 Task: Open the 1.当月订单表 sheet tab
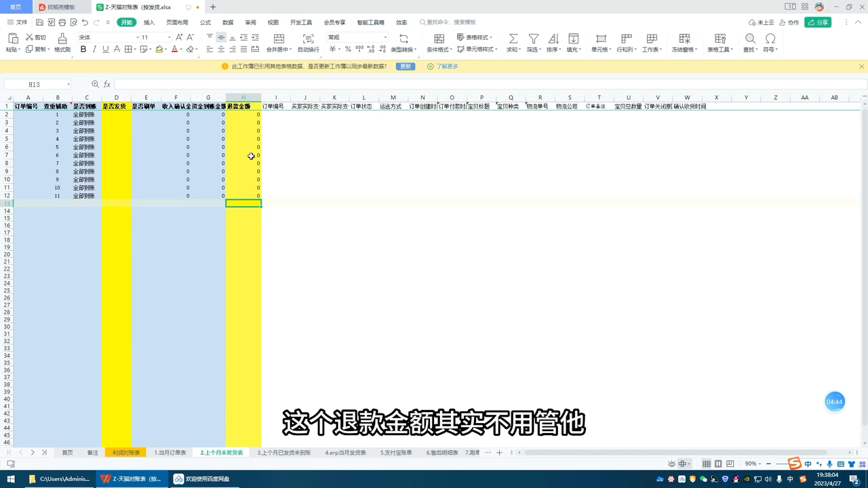(x=170, y=452)
